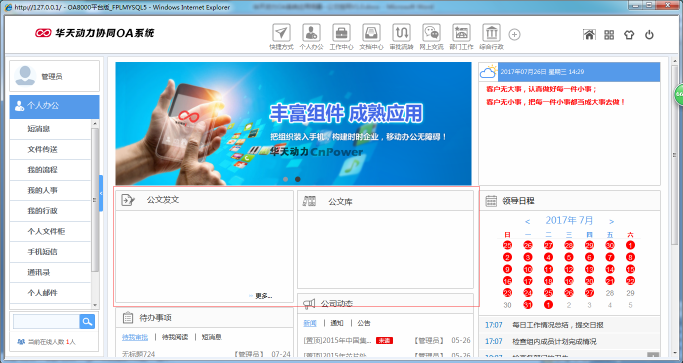Switch to 新闻 tab in 公司动态

coord(310,323)
